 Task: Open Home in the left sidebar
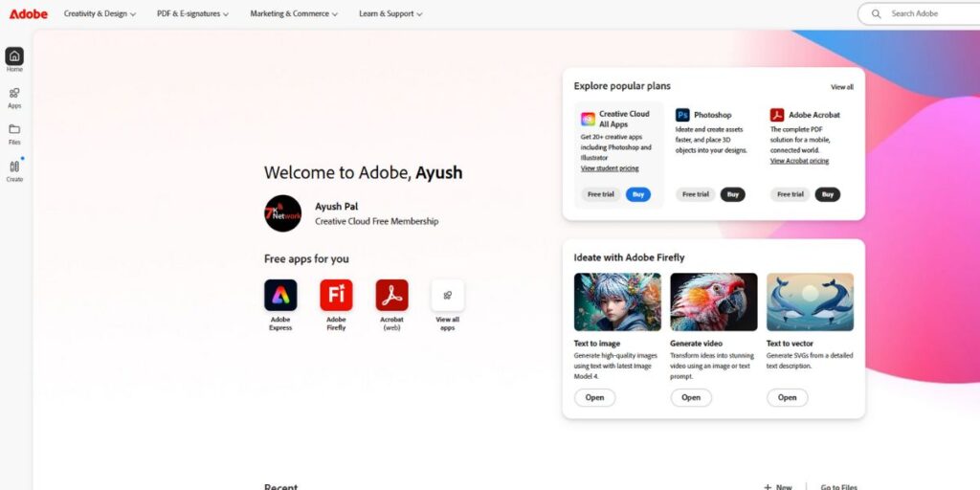[14, 60]
